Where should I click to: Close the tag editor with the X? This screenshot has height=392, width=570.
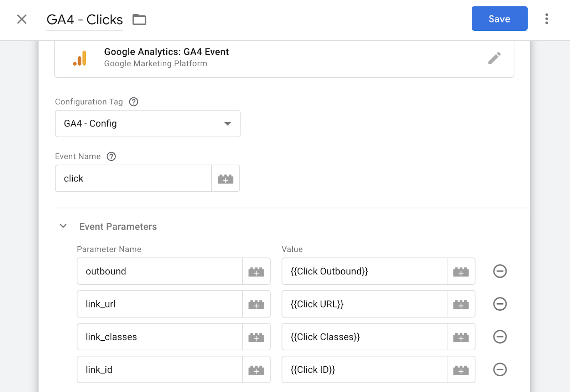[x=22, y=19]
